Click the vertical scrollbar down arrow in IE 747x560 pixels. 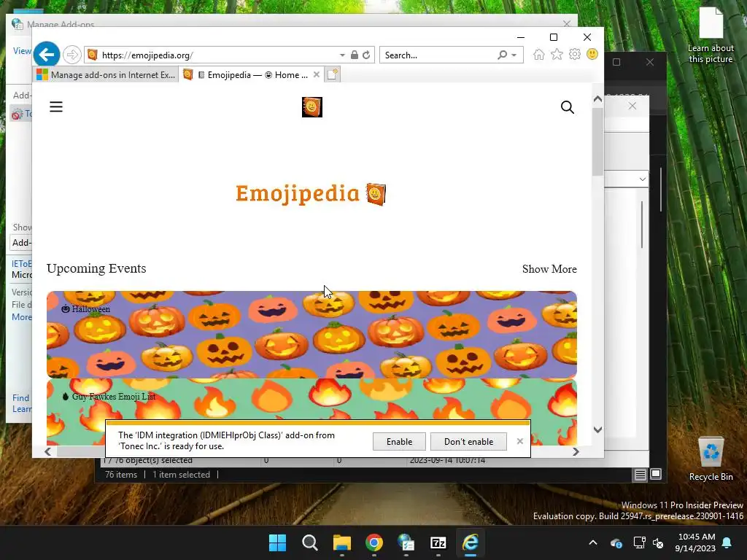pos(597,429)
